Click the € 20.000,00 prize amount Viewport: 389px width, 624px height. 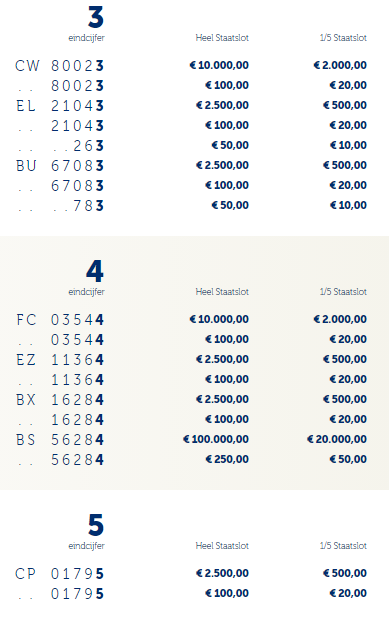pos(337,439)
